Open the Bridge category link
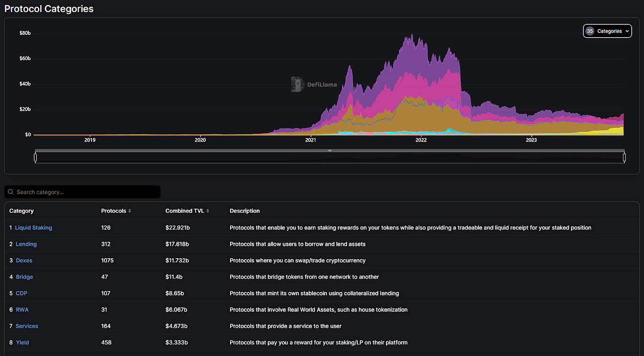This screenshot has height=356, width=644. point(24,277)
